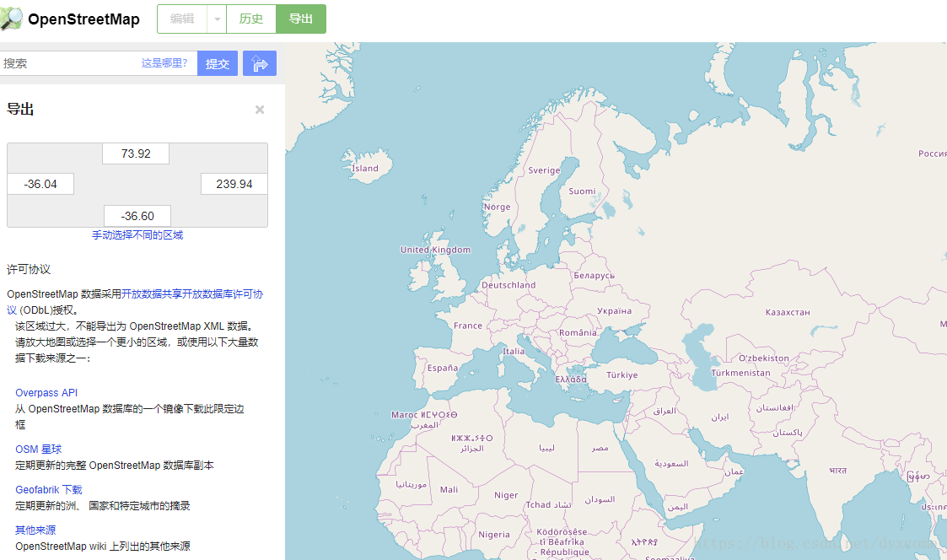Click the España label on map
This screenshot has height=560, width=947.
pyautogui.click(x=443, y=368)
